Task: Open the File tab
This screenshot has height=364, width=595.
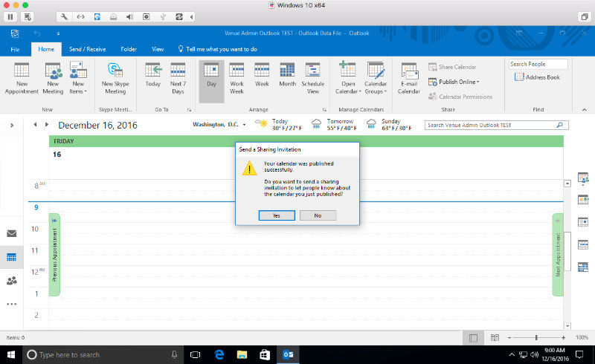Action: click(15, 49)
